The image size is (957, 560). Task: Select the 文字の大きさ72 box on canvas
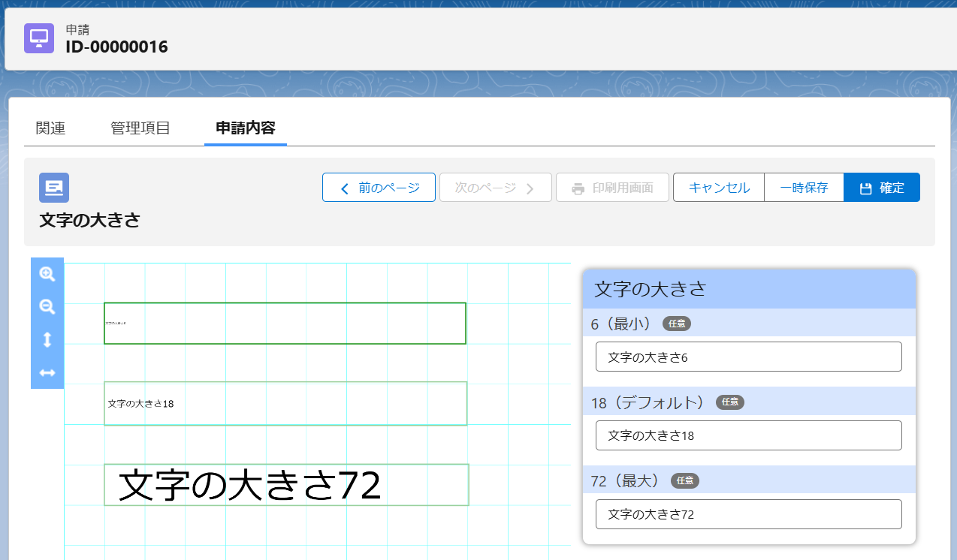point(286,485)
